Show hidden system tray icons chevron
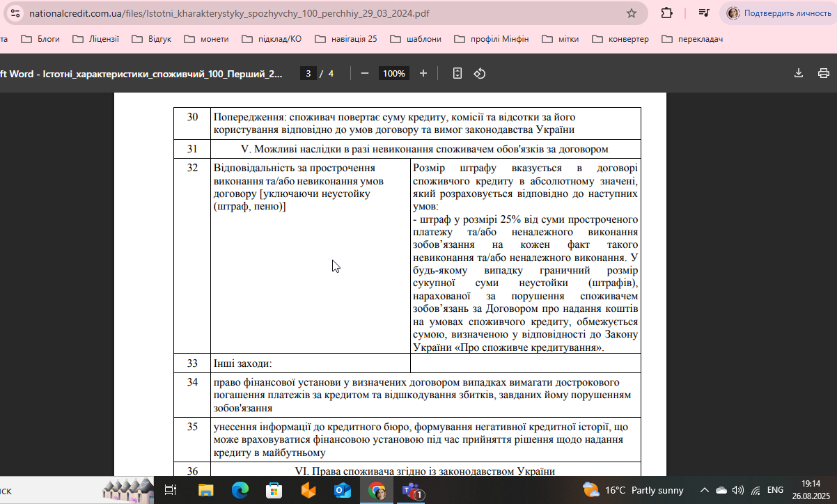 pyautogui.click(x=704, y=490)
